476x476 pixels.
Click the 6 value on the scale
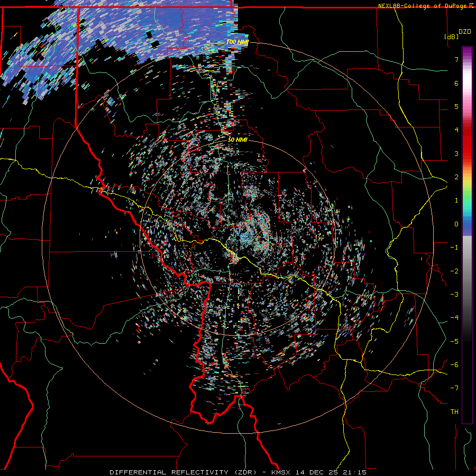[456, 83]
